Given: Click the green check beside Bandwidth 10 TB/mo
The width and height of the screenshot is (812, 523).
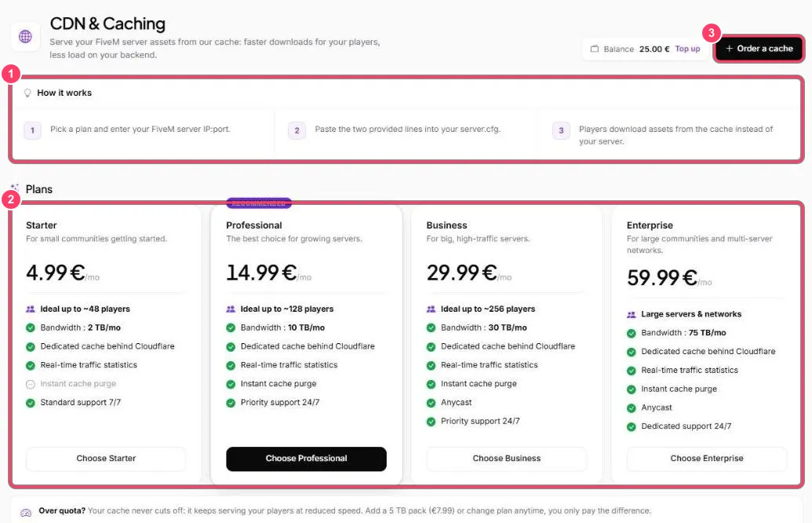Looking at the screenshot, I should (231, 327).
